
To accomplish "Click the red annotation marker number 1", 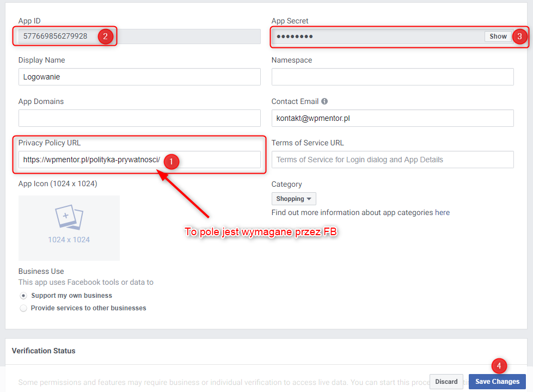I will pyautogui.click(x=171, y=161).
